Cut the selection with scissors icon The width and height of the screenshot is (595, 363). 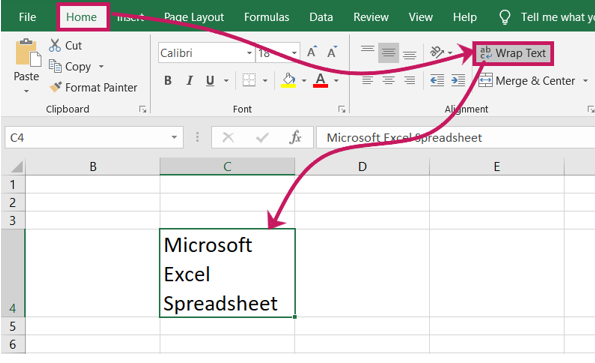[x=55, y=45]
